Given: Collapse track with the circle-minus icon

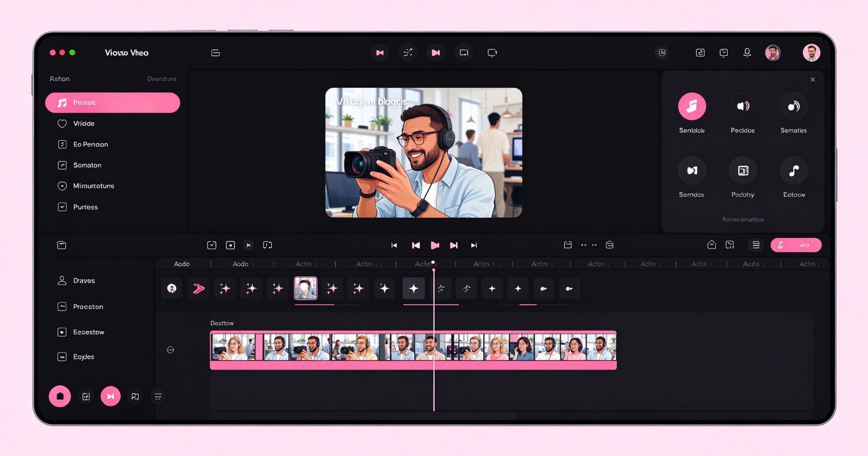Looking at the screenshot, I should 170,350.
